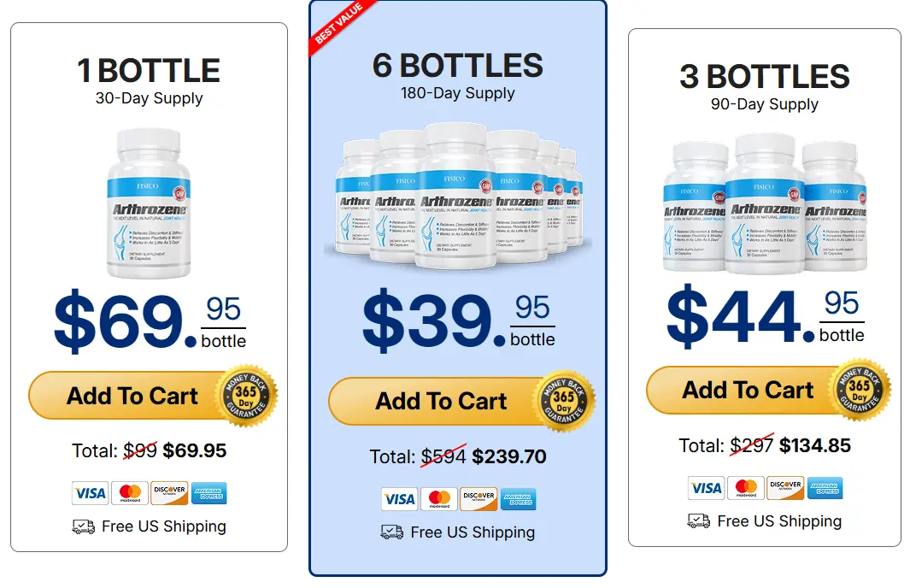Viewport: 916px width, 588px height.
Task: Click the shipping truck icon under 1 Bottle
Action: [x=83, y=526]
